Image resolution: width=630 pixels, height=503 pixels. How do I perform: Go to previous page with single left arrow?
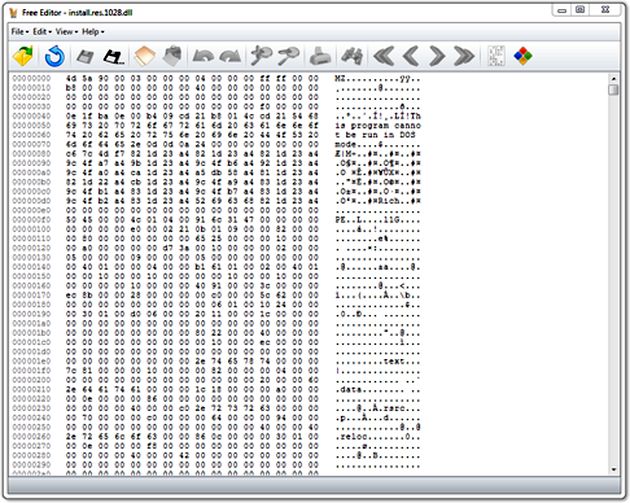(411, 56)
